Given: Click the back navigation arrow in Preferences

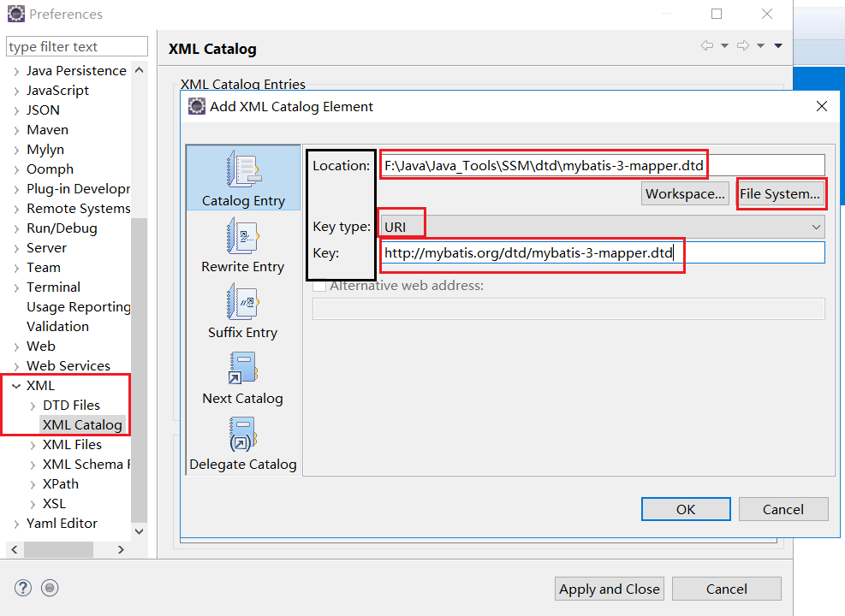Looking at the screenshot, I should pyautogui.click(x=707, y=45).
